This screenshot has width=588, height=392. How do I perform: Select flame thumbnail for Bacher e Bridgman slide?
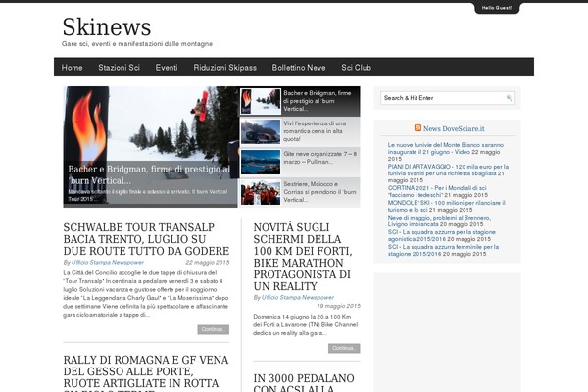pos(261,101)
